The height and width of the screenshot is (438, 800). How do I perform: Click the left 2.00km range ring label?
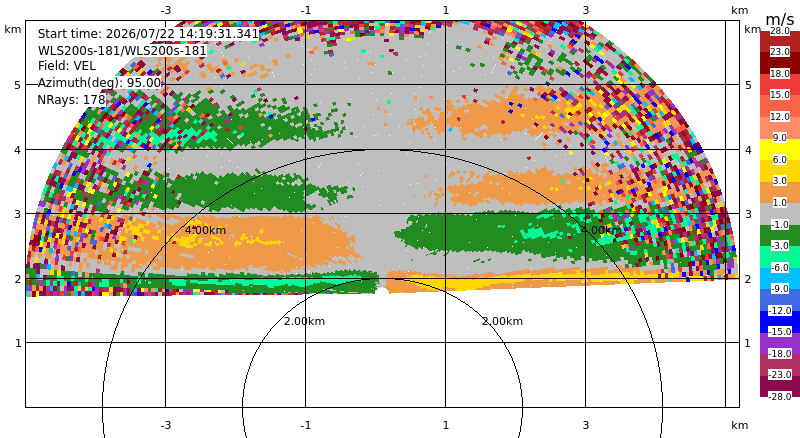point(305,321)
